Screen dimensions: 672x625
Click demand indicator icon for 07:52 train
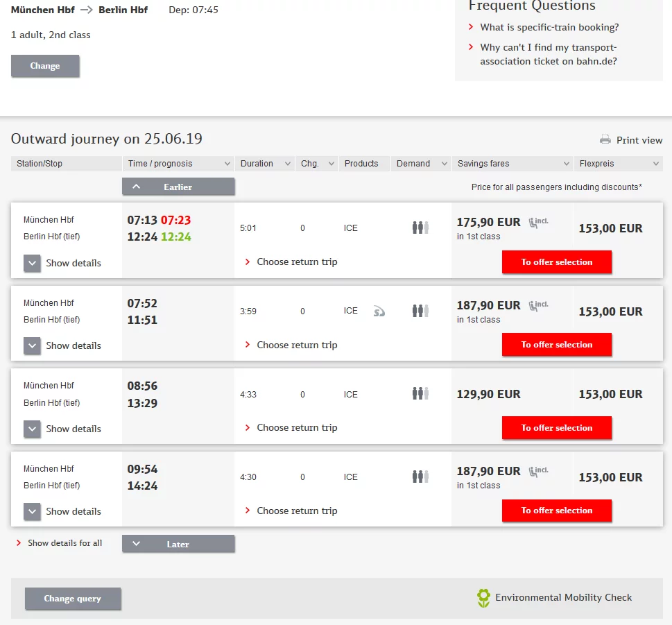point(420,311)
